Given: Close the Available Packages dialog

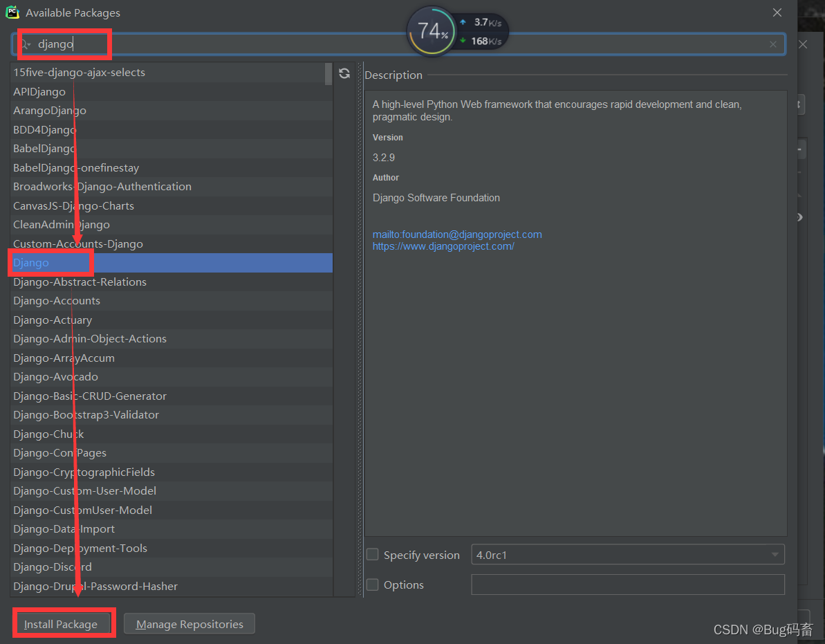Looking at the screenshot, I should click(x=777, y=12).
